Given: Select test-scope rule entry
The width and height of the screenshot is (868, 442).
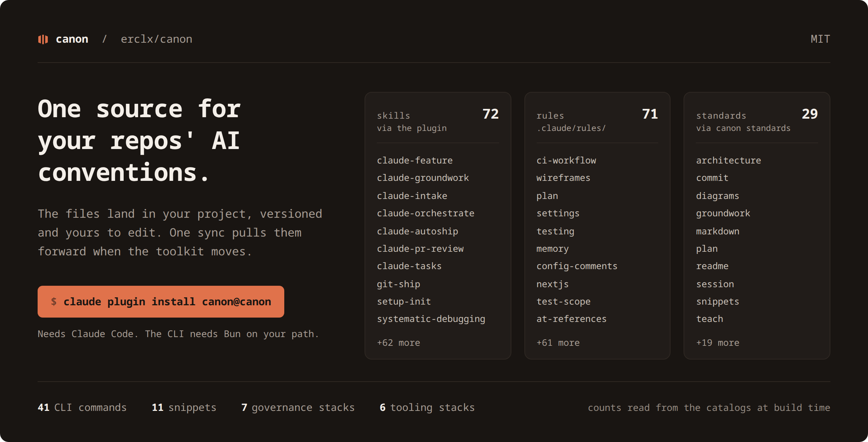Looking at the screenshot, I should pyautogui.click(x=563, y=302).
